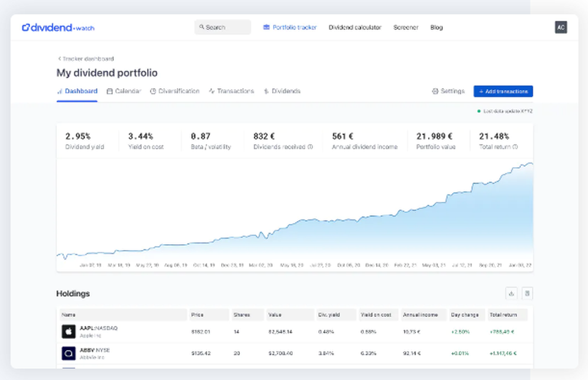
Task: Open the Blog page
Action: tap(436, 27)
